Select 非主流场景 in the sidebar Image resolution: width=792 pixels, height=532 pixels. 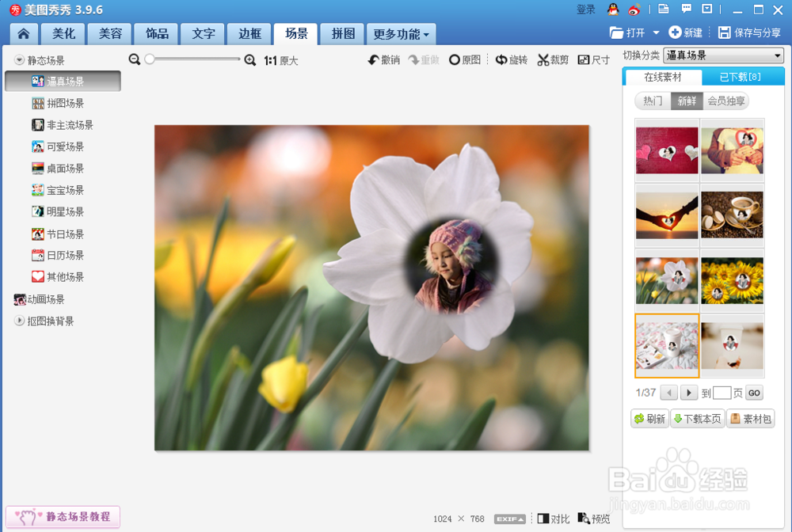pyautogui.click(x=63, y=125)
